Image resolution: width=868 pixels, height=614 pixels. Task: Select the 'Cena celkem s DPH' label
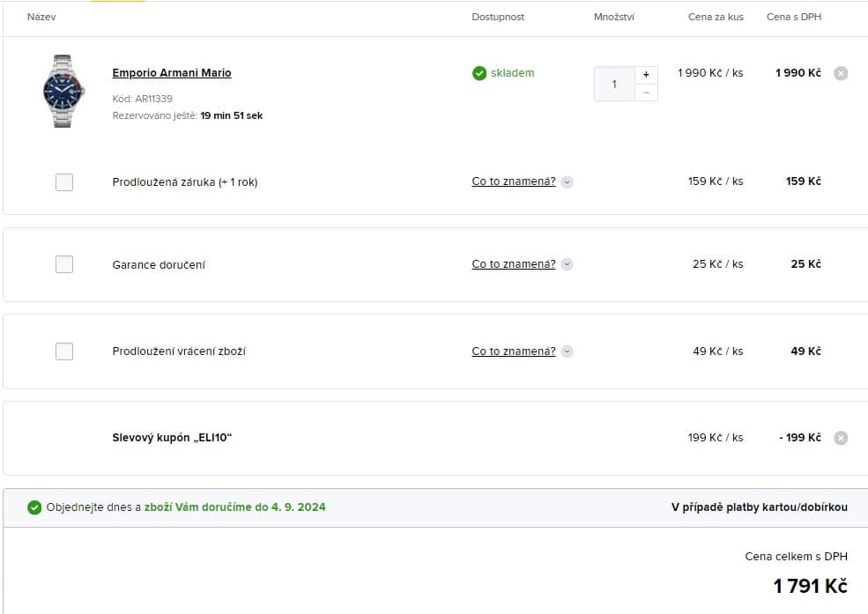tap(796, 557)
